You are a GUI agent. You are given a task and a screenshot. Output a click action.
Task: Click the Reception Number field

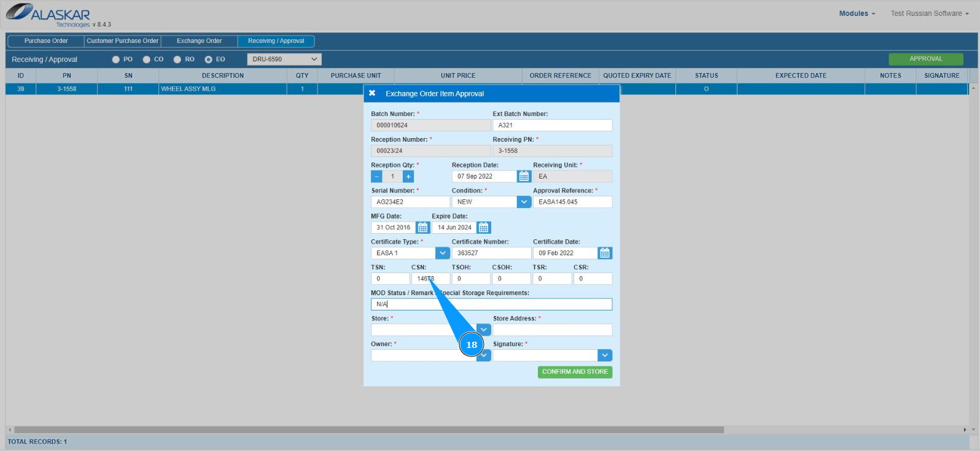click(x=431, y=151)
